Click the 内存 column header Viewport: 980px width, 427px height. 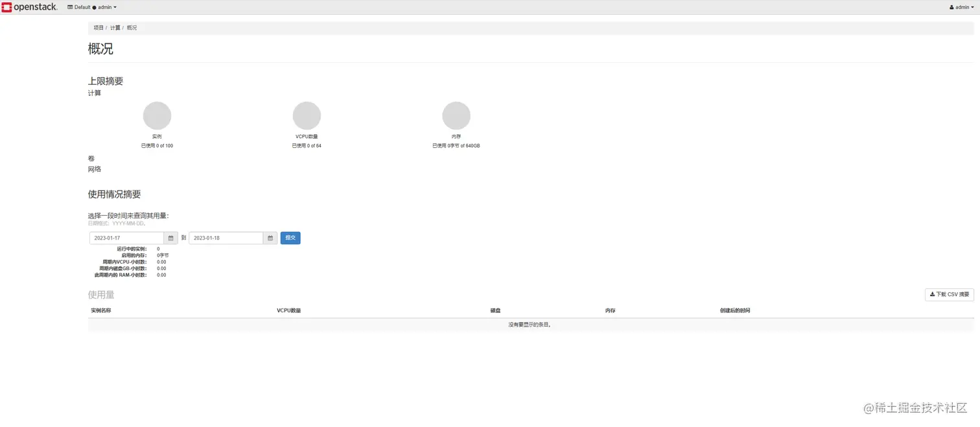610,310
